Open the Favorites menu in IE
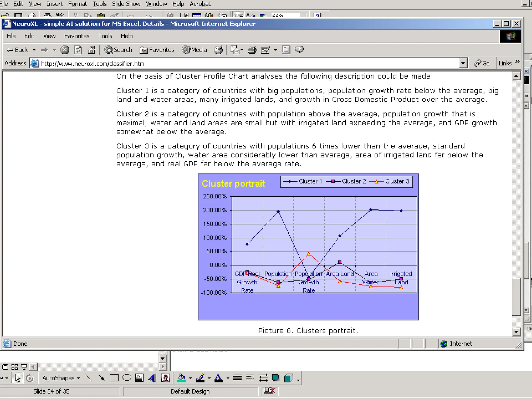The image size is (532, 399). pyautogui.click(x=77, y=36)
